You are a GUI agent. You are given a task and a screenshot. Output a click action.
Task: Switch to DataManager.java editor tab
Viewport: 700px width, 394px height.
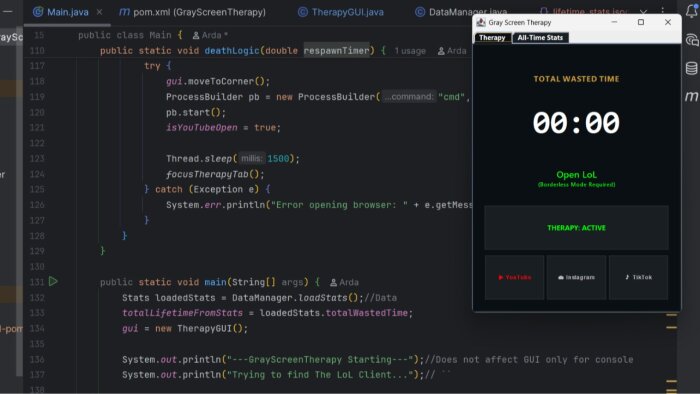[x=462, y=12]
